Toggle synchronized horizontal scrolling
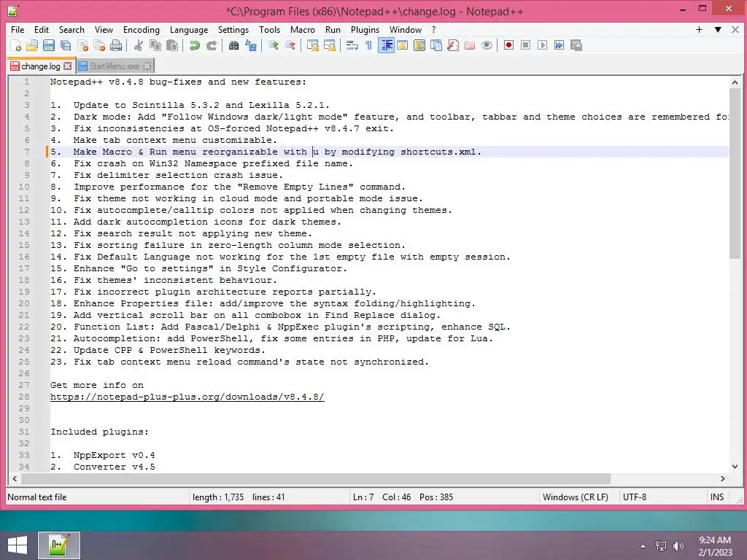Image resolution: width=747 pixels, height=560 pixels. click(x=329, y=45)
